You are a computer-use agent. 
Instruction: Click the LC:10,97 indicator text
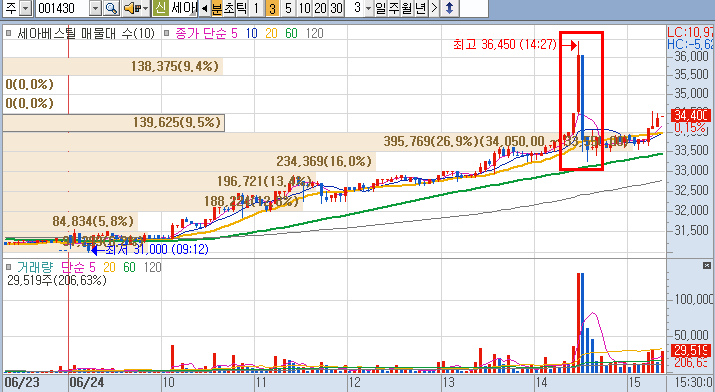(x=690, y=32)
